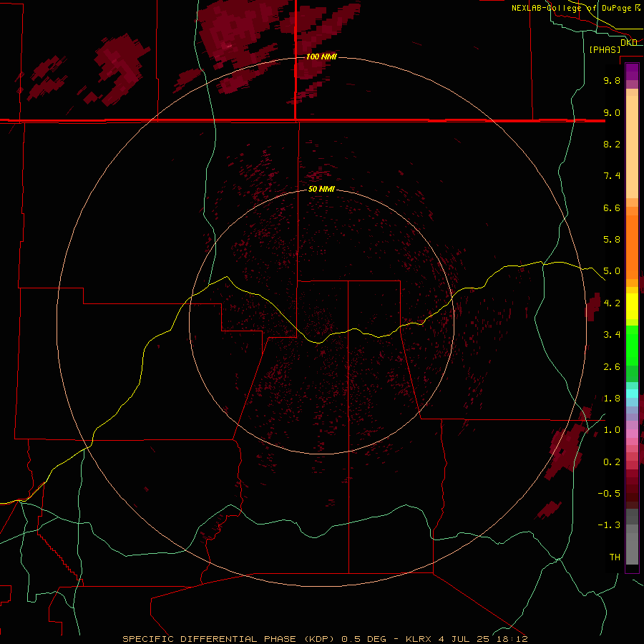Click the 50 NMI range ring label
644x644 pixels.
point(321,189)
